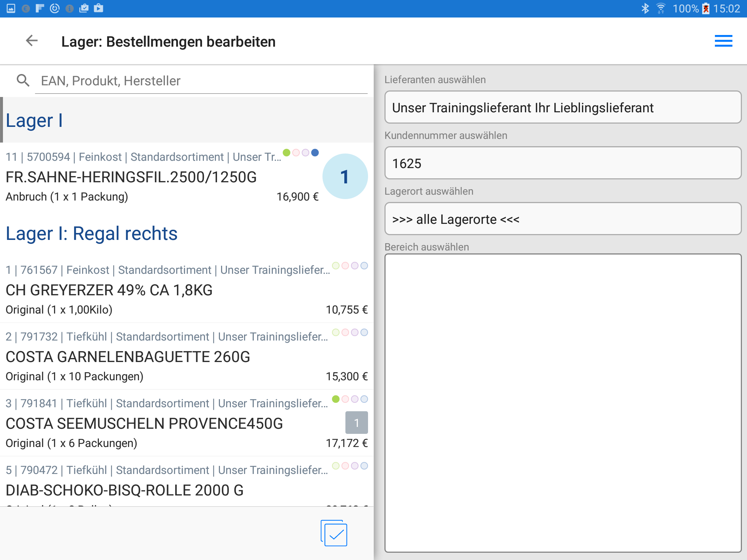Select the Lager I section header

[34, 120]
